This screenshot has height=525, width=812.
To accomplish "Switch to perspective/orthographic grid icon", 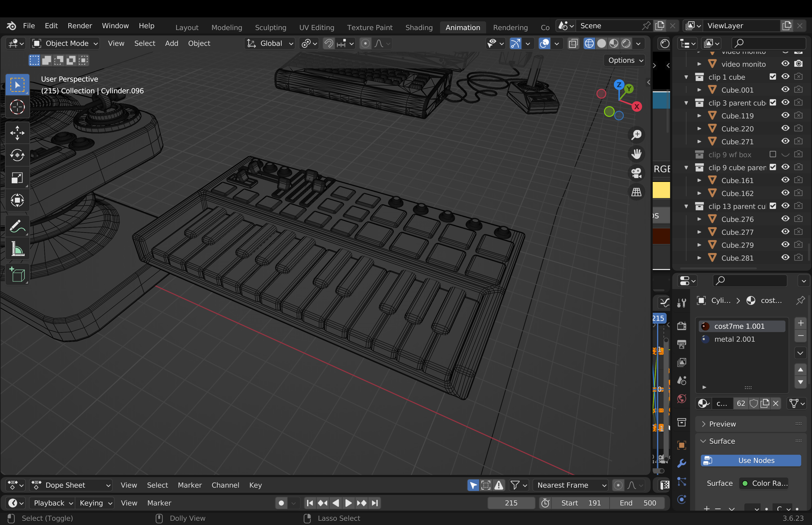I will pos(636,192).
